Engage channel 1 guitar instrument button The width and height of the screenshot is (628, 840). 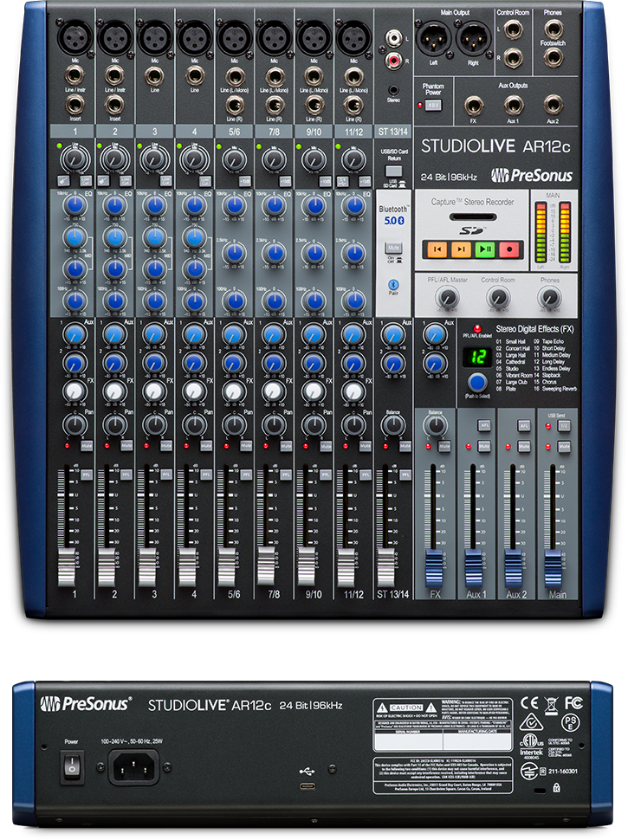pyautogui.click(x=62, y=180)
